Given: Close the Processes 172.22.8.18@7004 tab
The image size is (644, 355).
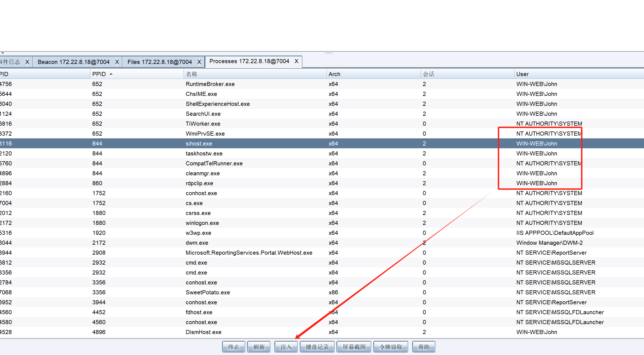Looking at the screenshot, I should point(296,61).
